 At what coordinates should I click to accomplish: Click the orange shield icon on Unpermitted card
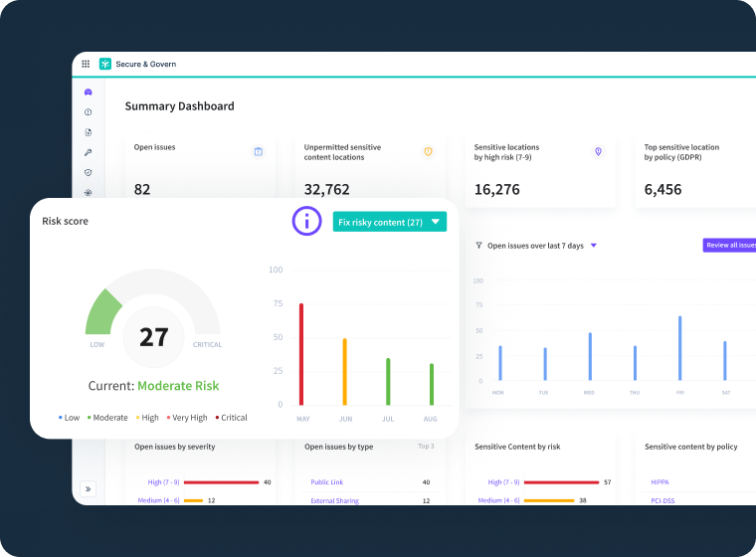pyautogui.click(x=429, y=151)
